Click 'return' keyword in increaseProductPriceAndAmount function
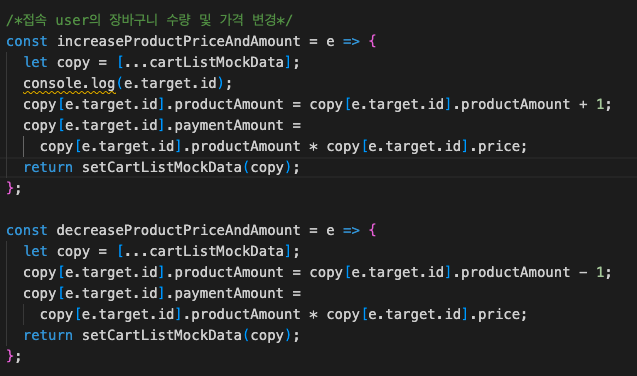The height and width of the screenshot is (376, 637). [x=48, y=167]
